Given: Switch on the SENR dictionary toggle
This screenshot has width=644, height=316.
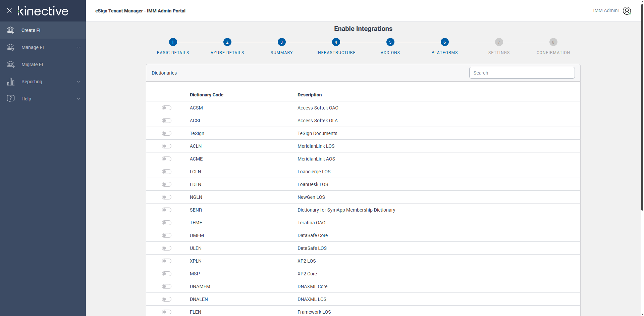Looking at the screenshot, I should point(167,210).
